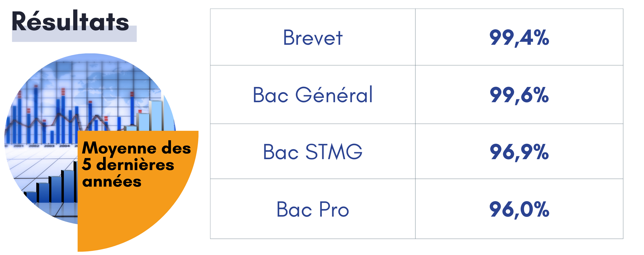The image size is (644, 255).
Task: Select the Bac Général cell
Action: (313, 94)
